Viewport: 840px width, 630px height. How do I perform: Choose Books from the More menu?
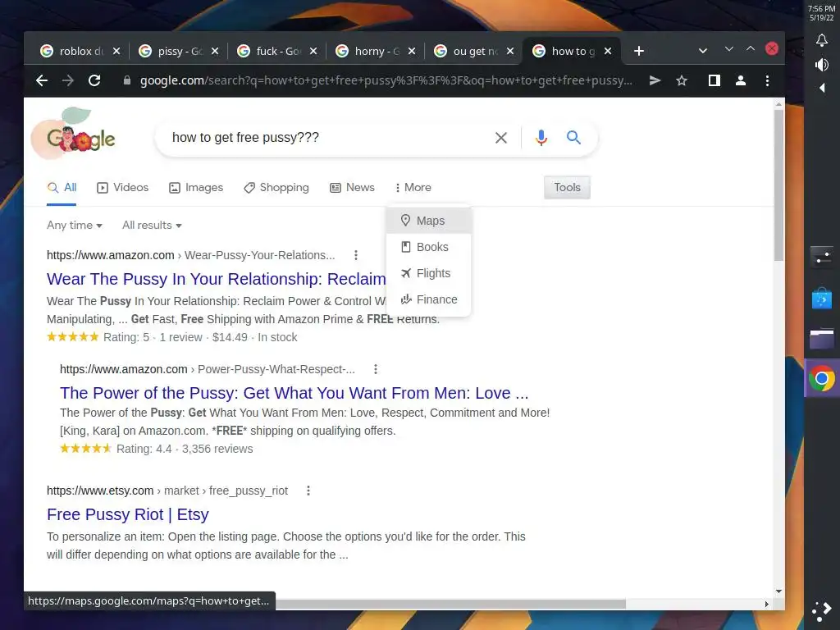click(428, 247)
